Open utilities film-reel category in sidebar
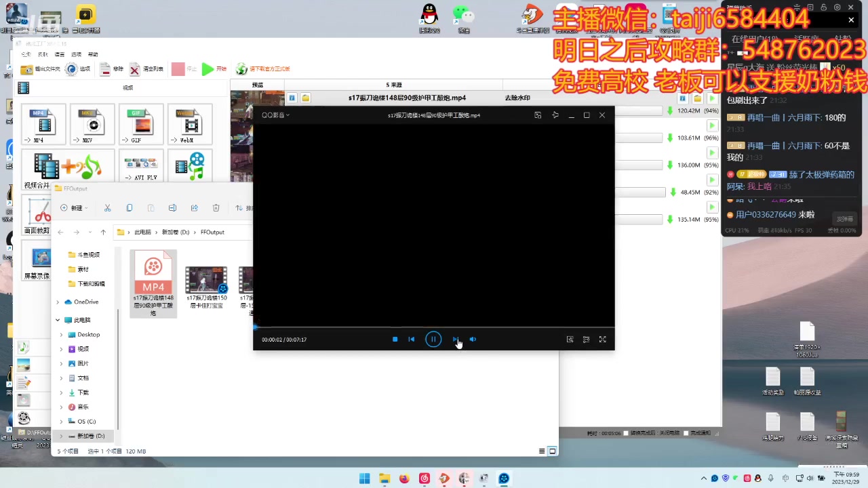 [x=24, y=418]
